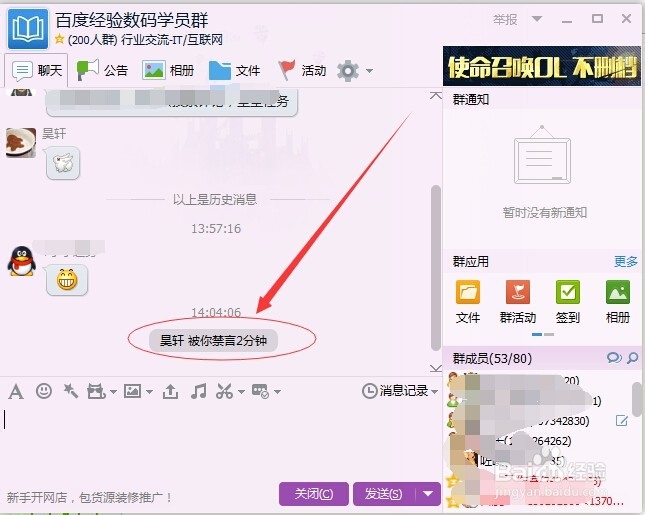Click the grinning emoji message
Viewport: 645px width, 515px height.
(x=67, y=280)
